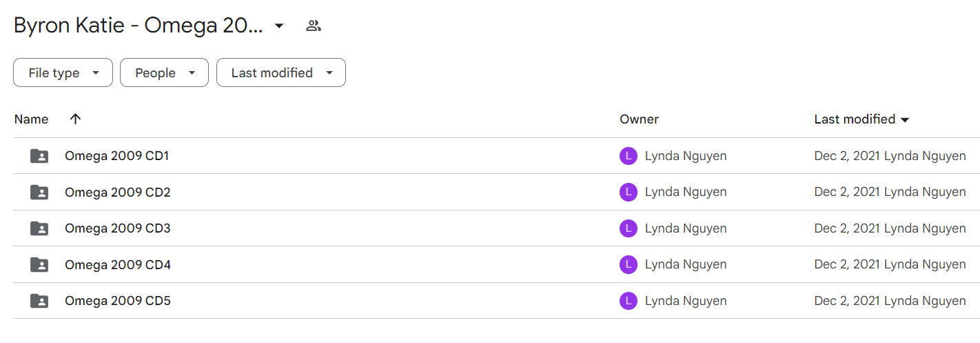Click the shared people icon beside title
Screen dimensions: 980x343
(x=314, y=26)
